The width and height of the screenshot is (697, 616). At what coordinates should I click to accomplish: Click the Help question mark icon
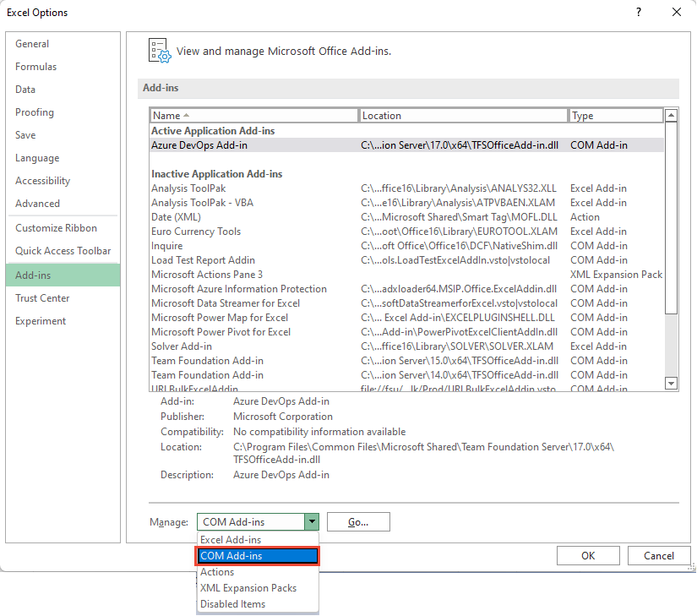[x=640, y=12]
